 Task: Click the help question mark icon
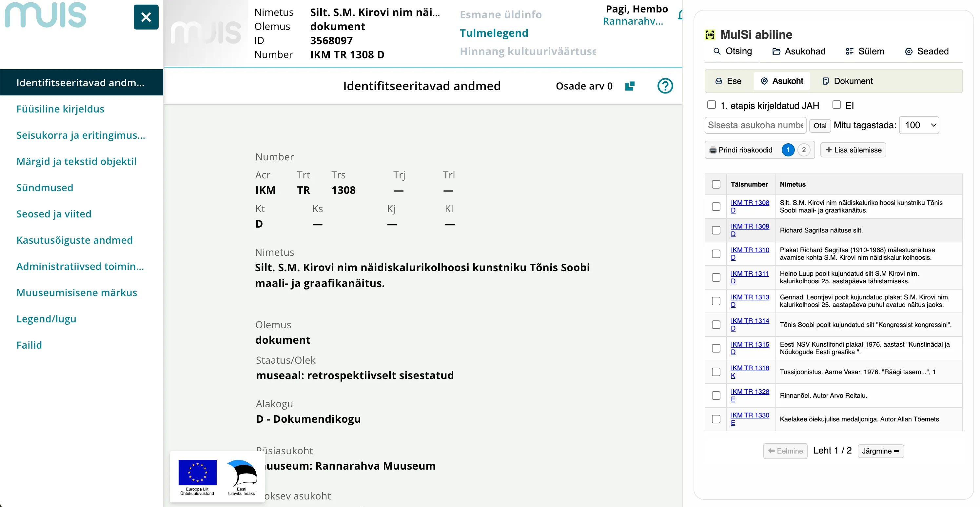click(665, 86)
